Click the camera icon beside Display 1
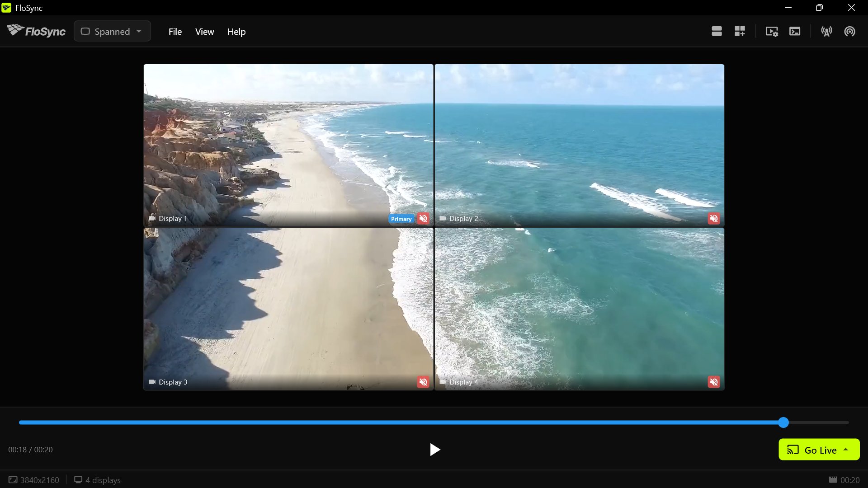Image resolution: width=868 pixels, height=488 pixels. 152,218
